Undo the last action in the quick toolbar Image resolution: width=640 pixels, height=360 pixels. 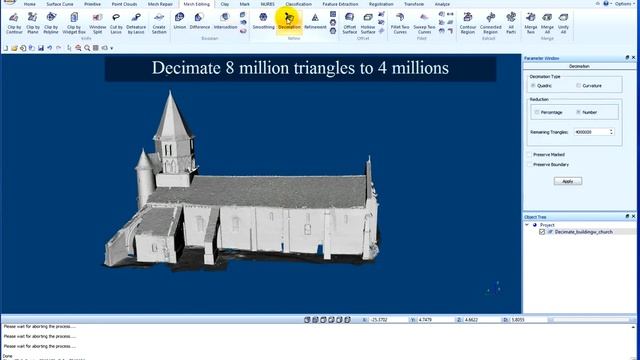pos(49,48)
